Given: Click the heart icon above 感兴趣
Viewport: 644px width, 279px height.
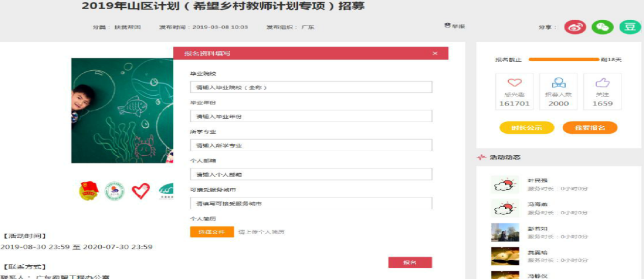Looking at the screenshot, I should coord(514,83).
